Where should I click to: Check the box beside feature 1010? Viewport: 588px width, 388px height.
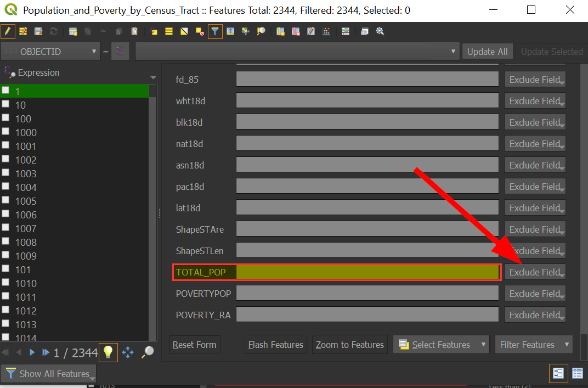[x=5, y=283]
